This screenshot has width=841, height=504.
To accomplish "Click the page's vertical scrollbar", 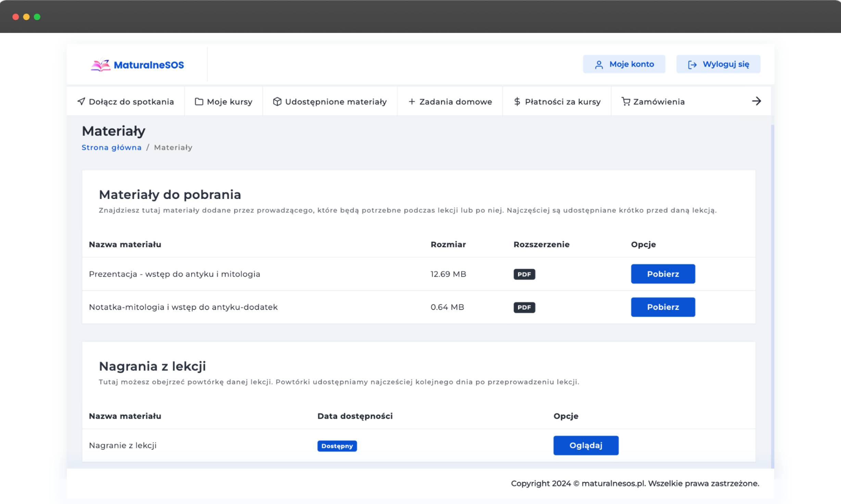I will click(x=773, y=296).
